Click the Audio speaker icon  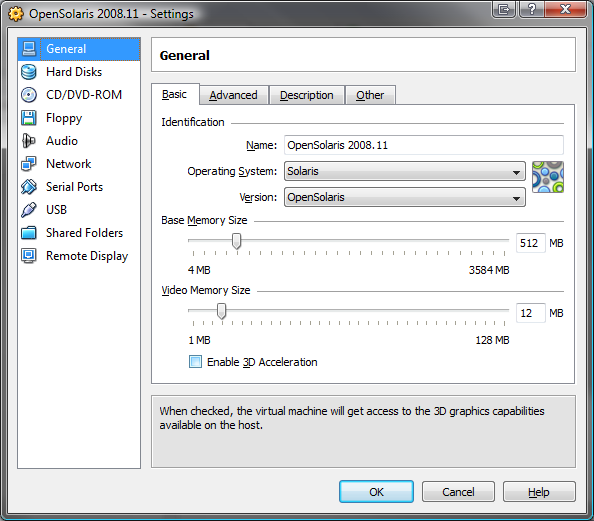[x=29, y=141]
